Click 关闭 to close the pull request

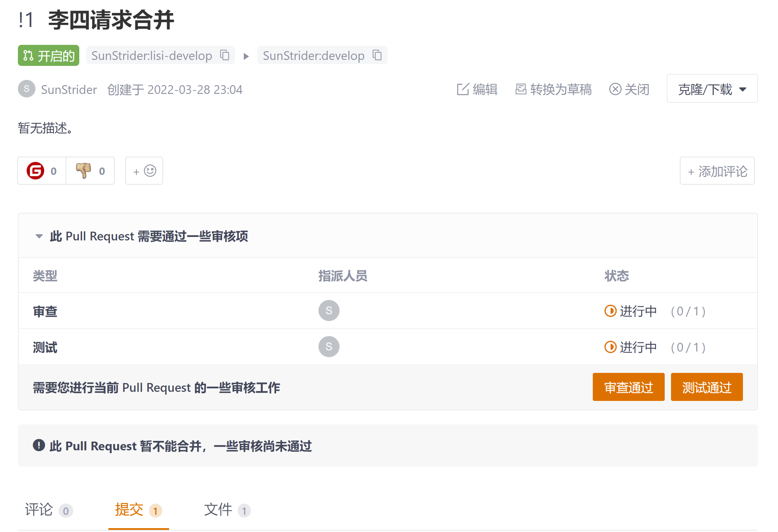[629, 89]
